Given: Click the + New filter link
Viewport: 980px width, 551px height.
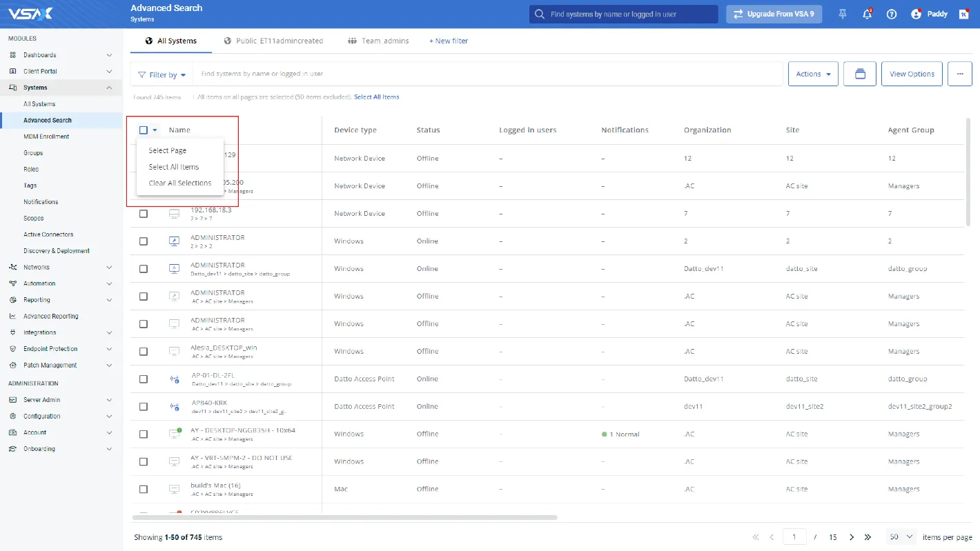Looking at the screenshot, I should (x=449, y=41).
